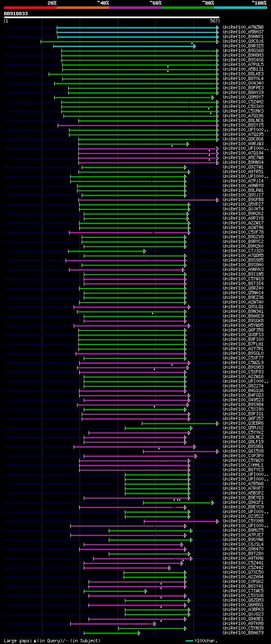
Task: Select the UniRef100_A7PUL5 label
Action: point(243,64)
